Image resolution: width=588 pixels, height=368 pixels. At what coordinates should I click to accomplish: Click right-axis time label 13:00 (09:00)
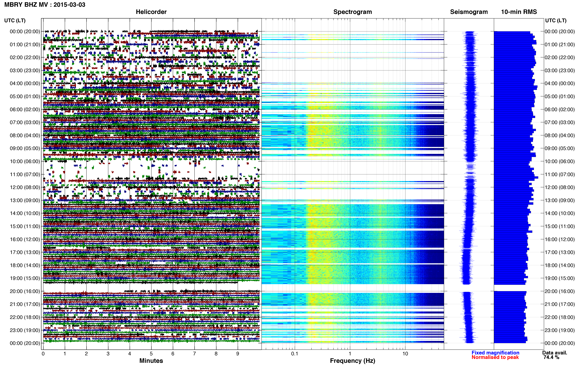click(560, 200)
